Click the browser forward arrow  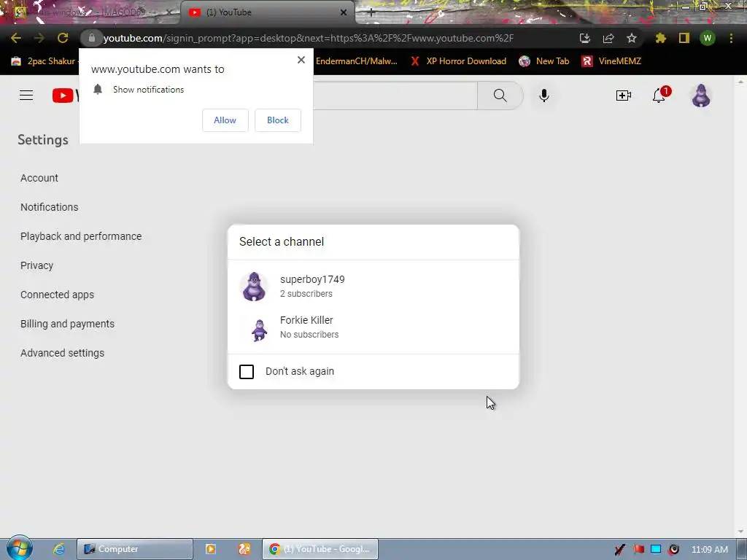click(x=39, y=38)
